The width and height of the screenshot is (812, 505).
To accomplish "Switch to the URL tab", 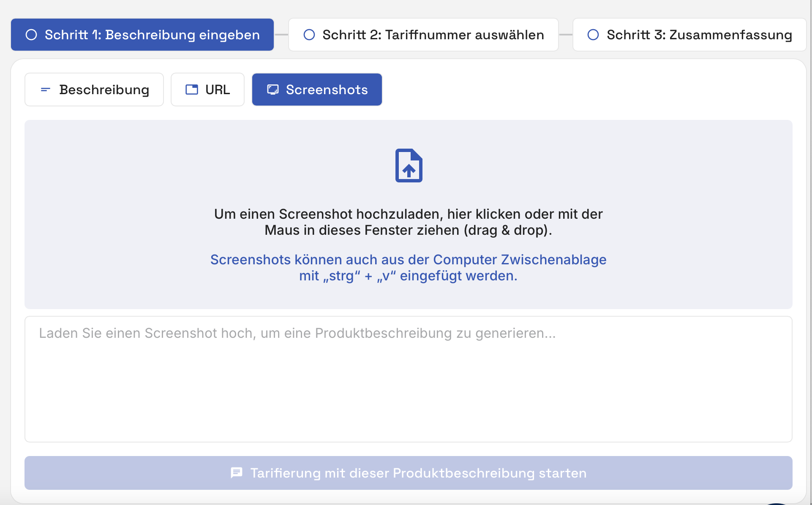I will 217,90.
